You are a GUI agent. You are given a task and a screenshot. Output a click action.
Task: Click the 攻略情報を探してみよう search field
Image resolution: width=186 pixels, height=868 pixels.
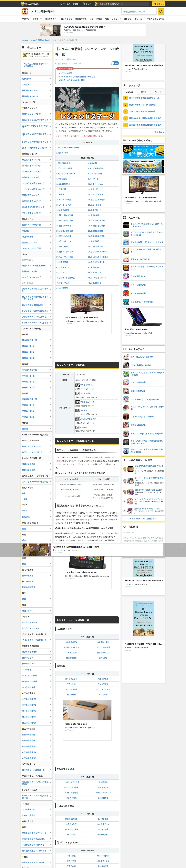(139, 11)
